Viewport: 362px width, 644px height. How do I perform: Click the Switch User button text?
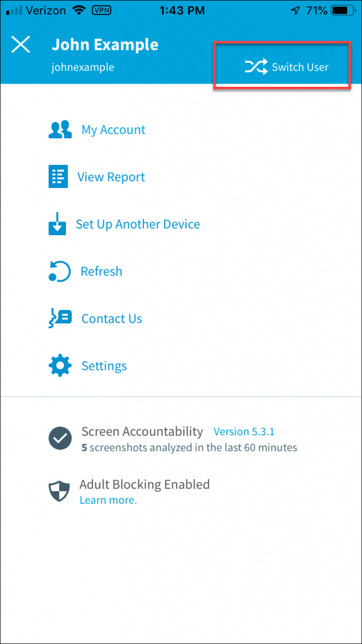tap(300, 67)
